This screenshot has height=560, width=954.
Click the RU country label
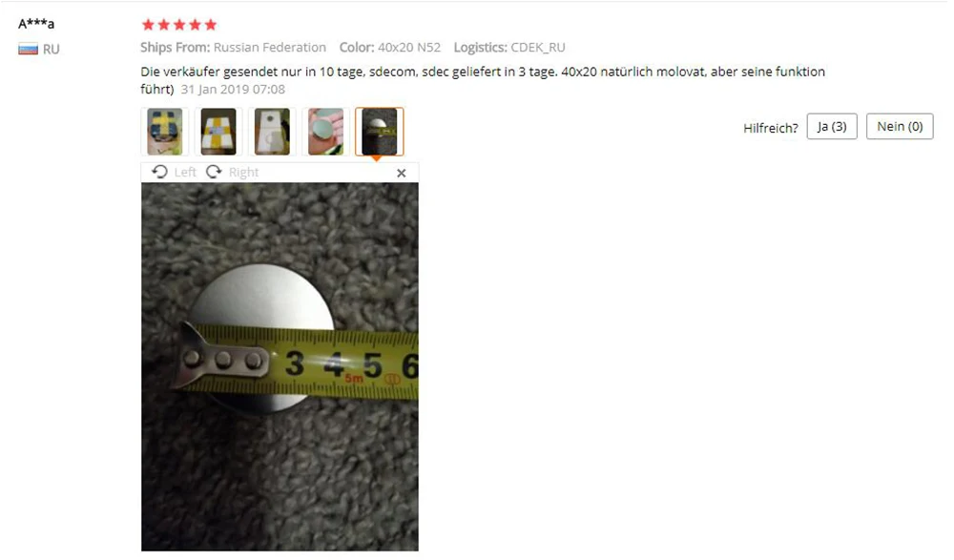tap(52, 50)
